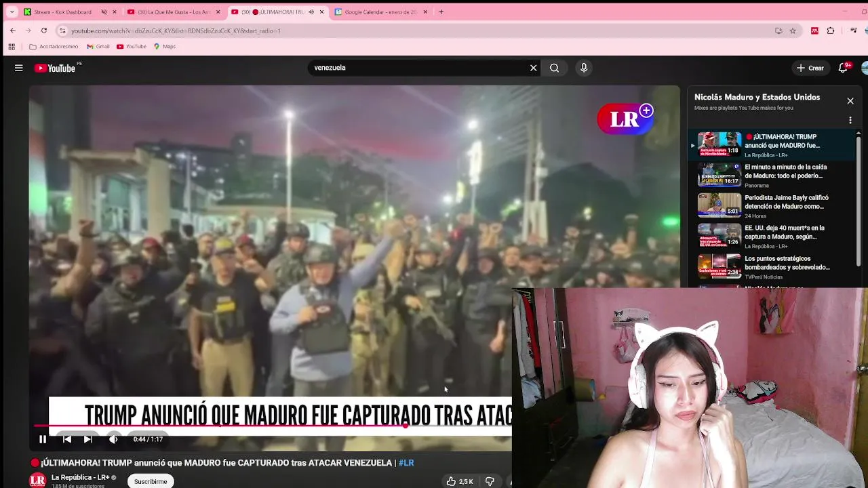The image size is (868, 488).
Task: Open Acortadoresmeo bookmarks folder
Action: click(54, 47)
